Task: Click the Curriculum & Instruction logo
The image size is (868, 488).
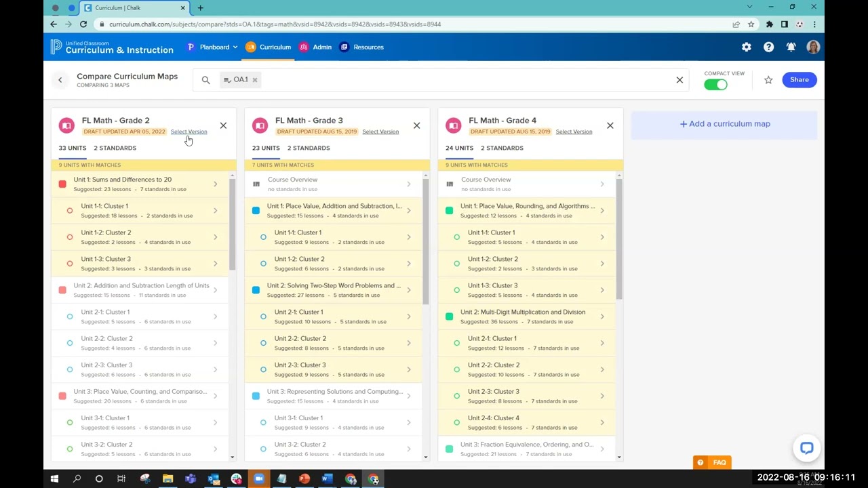Action: pos(113,47)
